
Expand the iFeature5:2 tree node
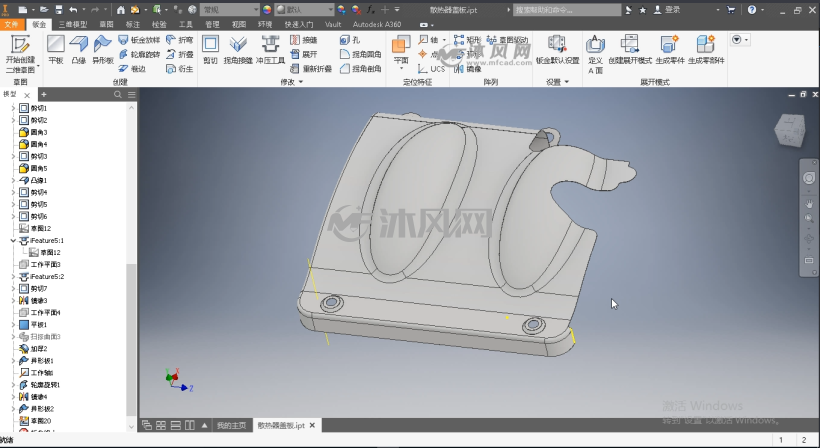click(x=13, y=277)
